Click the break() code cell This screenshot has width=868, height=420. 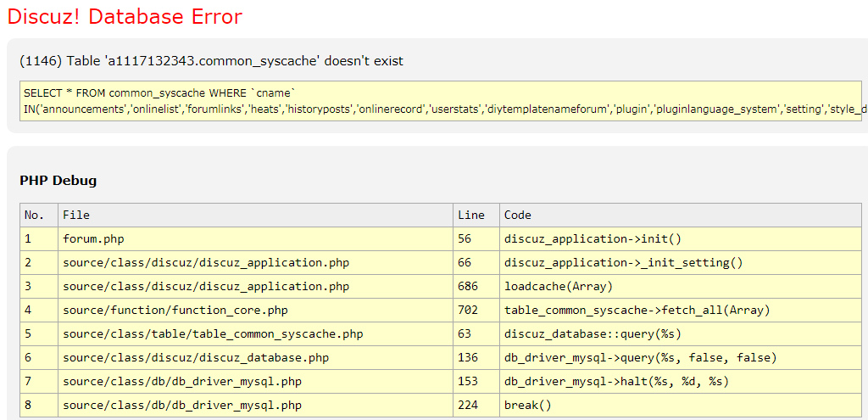[681, 405]
